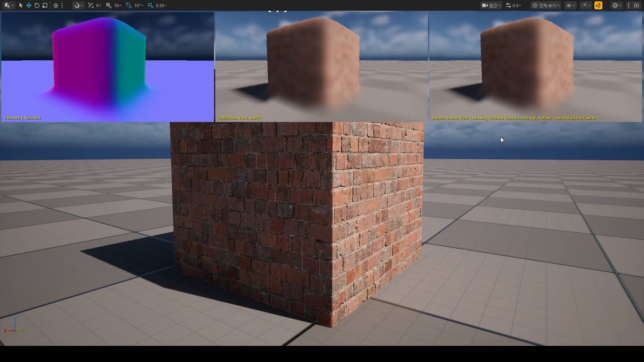644x362 pixels.
Task: Open the 0.3 camera speed value
Action: 517,5
